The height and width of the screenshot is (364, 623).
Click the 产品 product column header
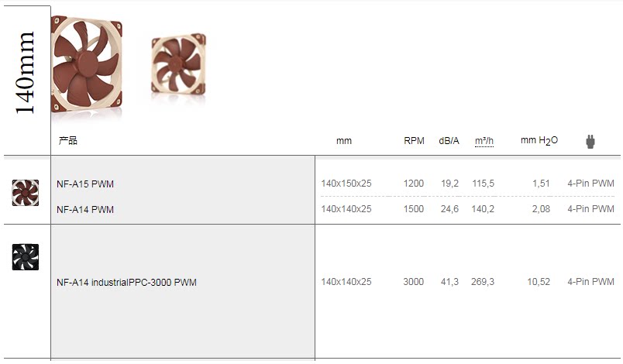pyautogui.click(x=68, y=141)
